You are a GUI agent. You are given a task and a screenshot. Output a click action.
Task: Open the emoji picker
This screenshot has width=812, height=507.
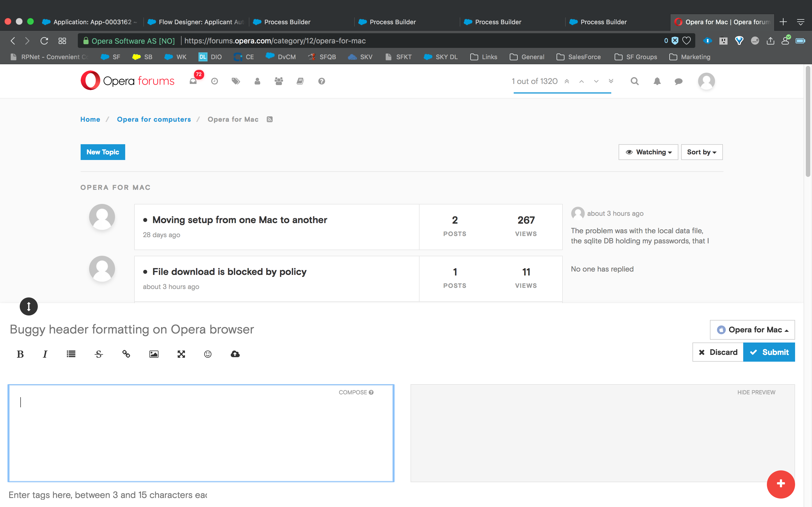(208, 354)
